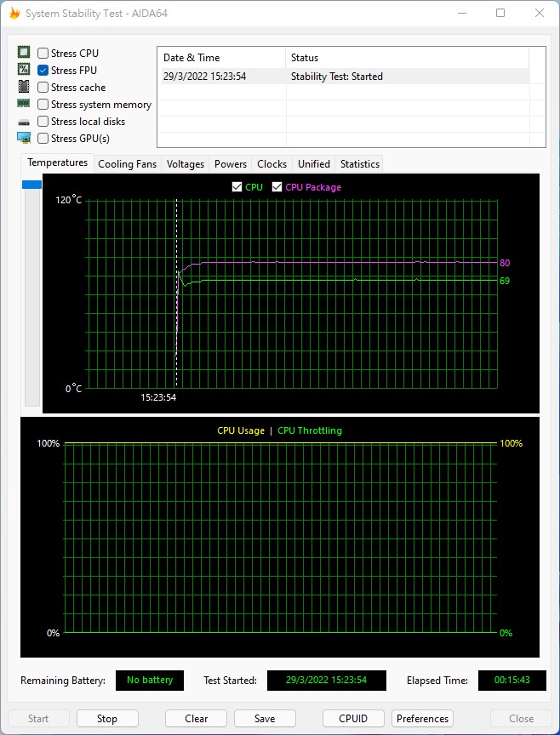
Task: Click the 80 degree CPU Package reading
Action: pos(505,263)
